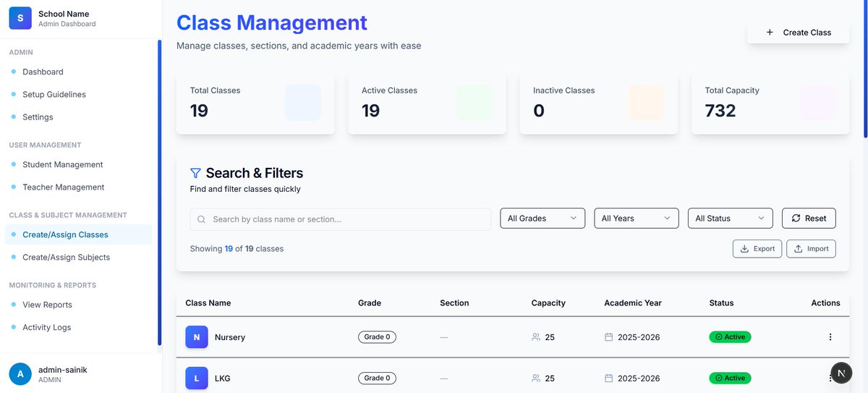Click the magnifier icon in the search box
The image size is (868, 393).
(201, 219)
